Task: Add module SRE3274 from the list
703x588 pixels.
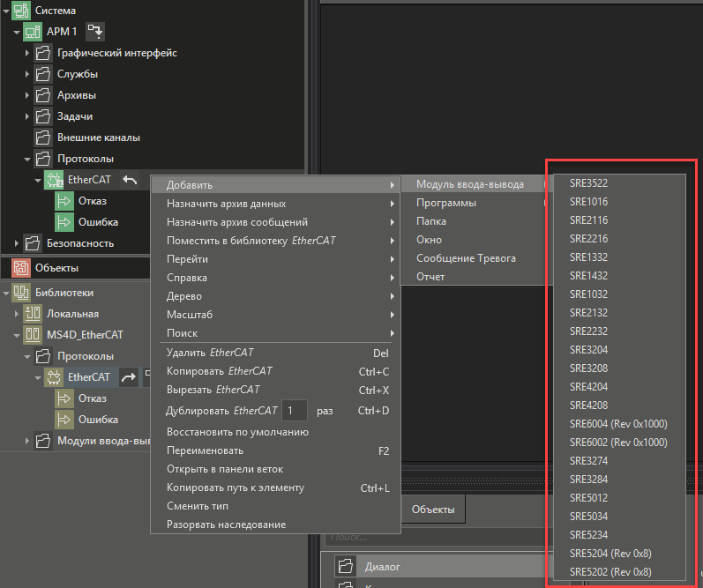Action: coord(619,461)
